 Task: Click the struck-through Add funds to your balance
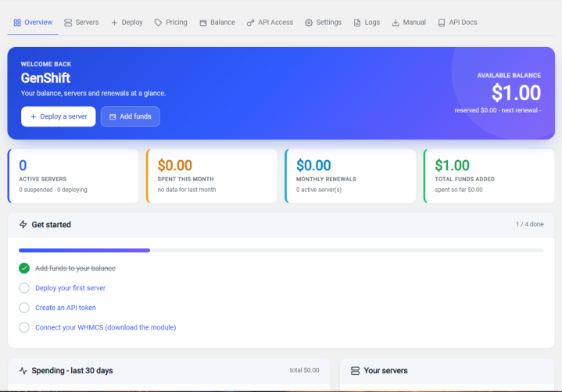(75, 268)
